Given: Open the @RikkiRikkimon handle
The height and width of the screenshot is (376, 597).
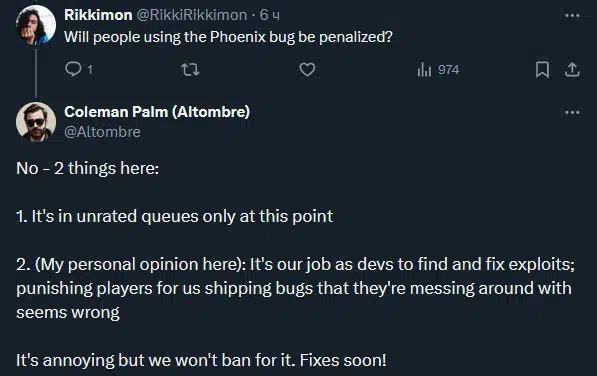Looking at the screenshot, I should click(x=192, y=15).
